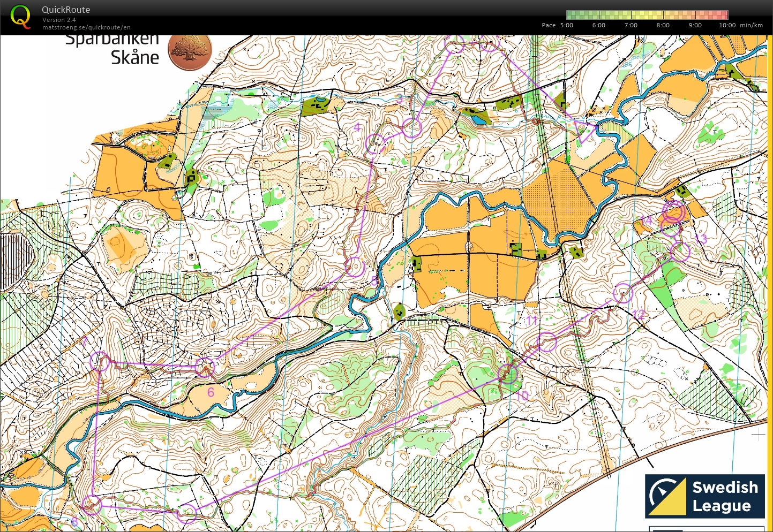Open the matstroeng.se/quickroute/en link
Image resolution: width=773 pixels, height=532 pixels.
(x=86, y=27)
